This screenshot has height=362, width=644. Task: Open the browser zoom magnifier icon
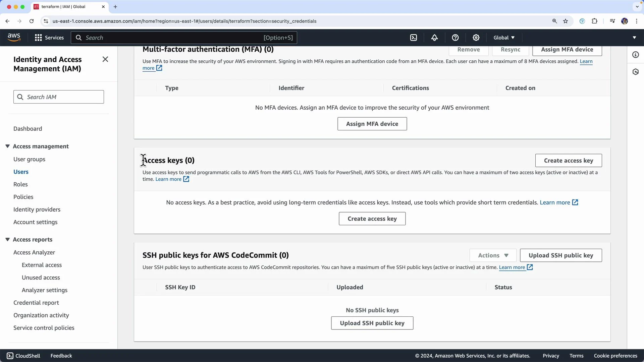[554, 21]
